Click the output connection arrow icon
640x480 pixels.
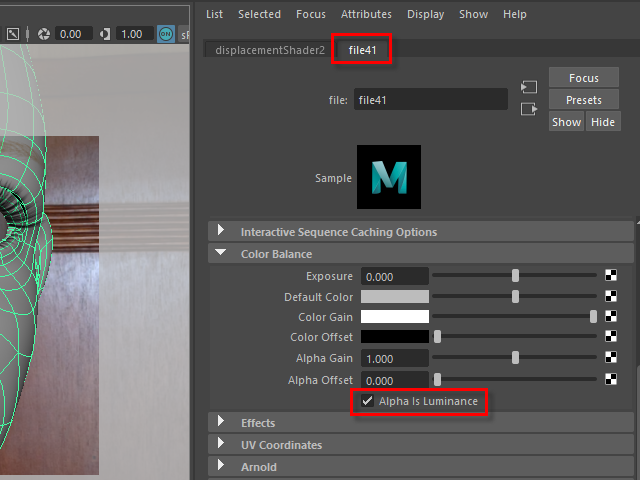(x=529, y=109)
